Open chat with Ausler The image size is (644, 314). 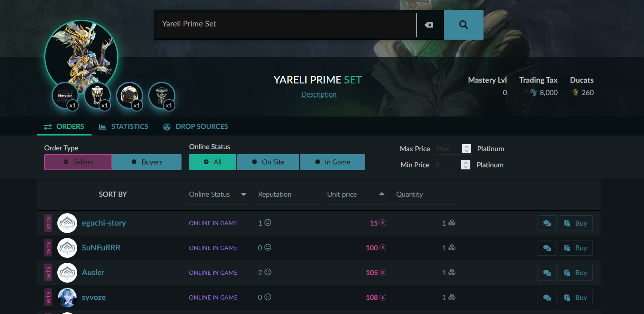(x=547, y=273)
